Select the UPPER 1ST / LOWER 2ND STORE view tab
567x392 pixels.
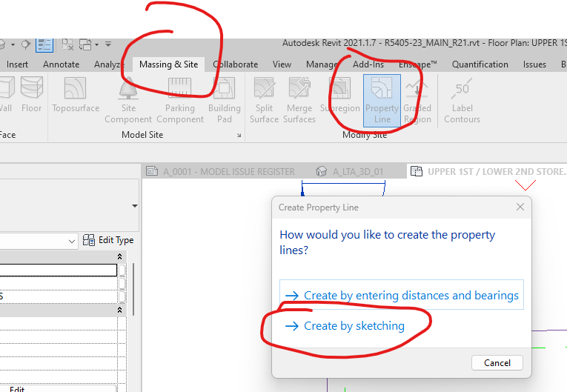click(x=488, y=171)
